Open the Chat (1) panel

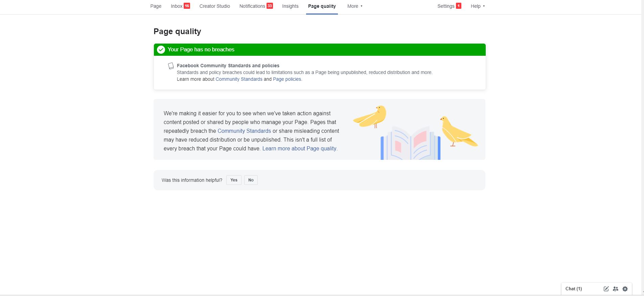574,289
